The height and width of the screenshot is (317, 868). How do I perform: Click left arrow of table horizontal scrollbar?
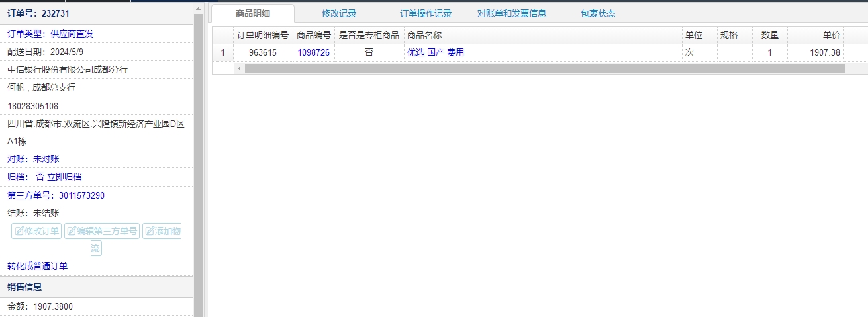[x=238, y=68]
